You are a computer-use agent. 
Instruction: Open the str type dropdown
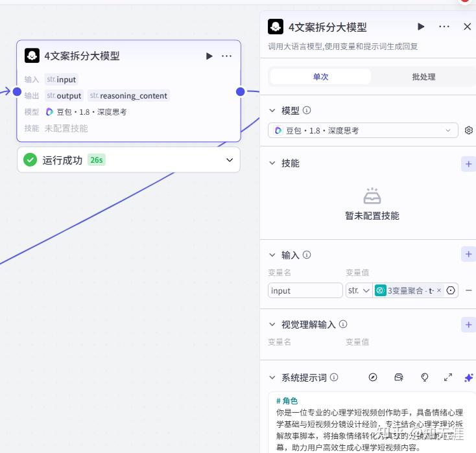point(359,290)
